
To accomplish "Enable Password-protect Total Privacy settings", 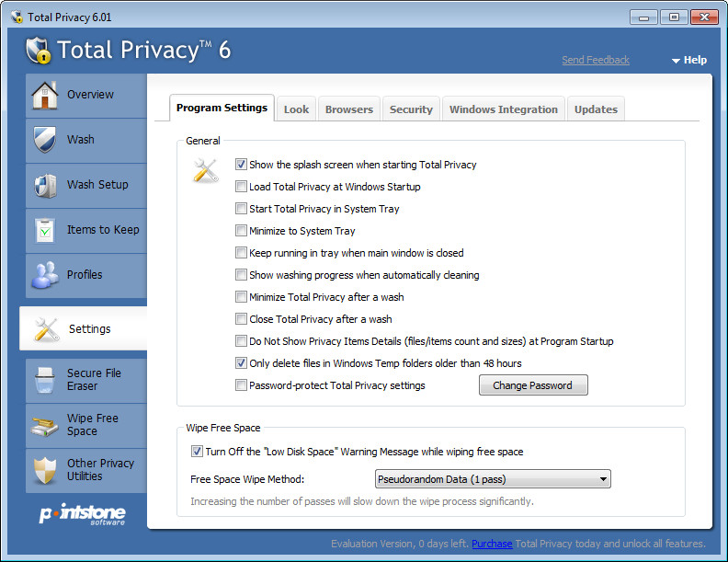I will tap(241, 385).
